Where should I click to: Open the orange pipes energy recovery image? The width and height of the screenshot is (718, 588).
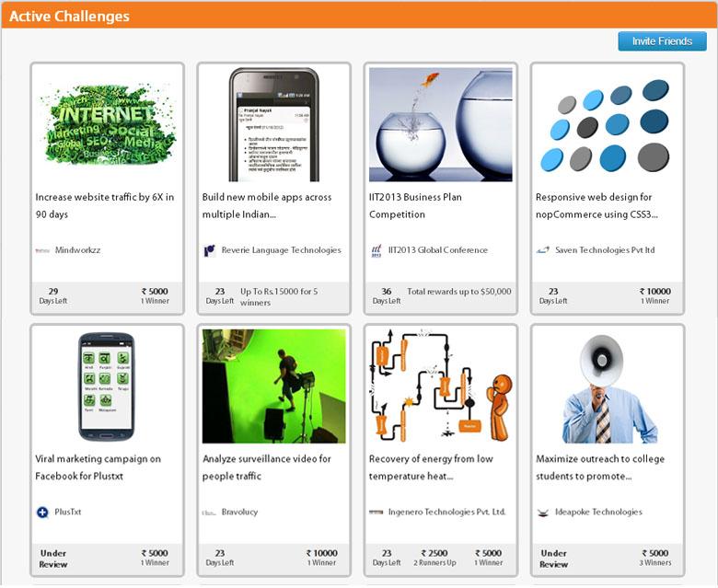[x=441, y=386]
